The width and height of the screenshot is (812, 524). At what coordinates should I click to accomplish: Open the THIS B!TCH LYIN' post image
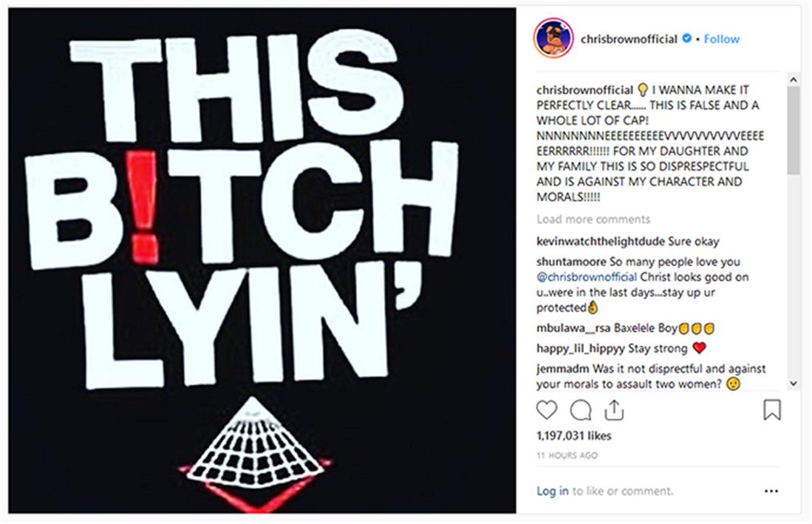click(x=262, y=260)
